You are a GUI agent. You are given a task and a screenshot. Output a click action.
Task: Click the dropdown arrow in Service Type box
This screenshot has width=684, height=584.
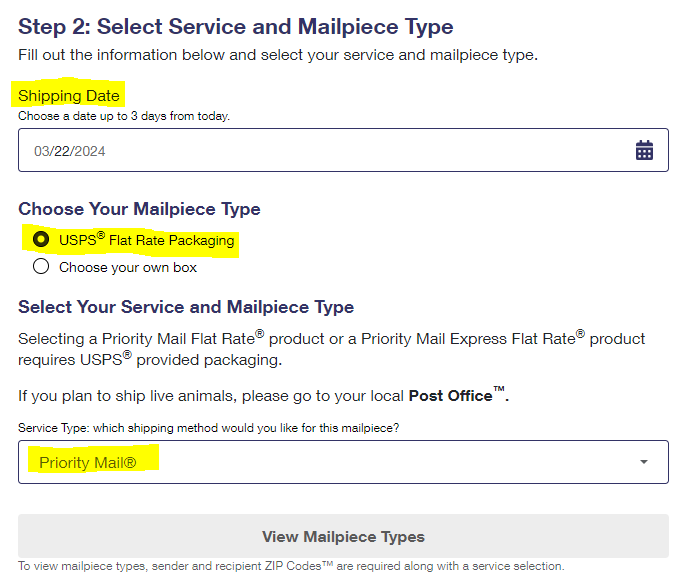coord(644,462)
